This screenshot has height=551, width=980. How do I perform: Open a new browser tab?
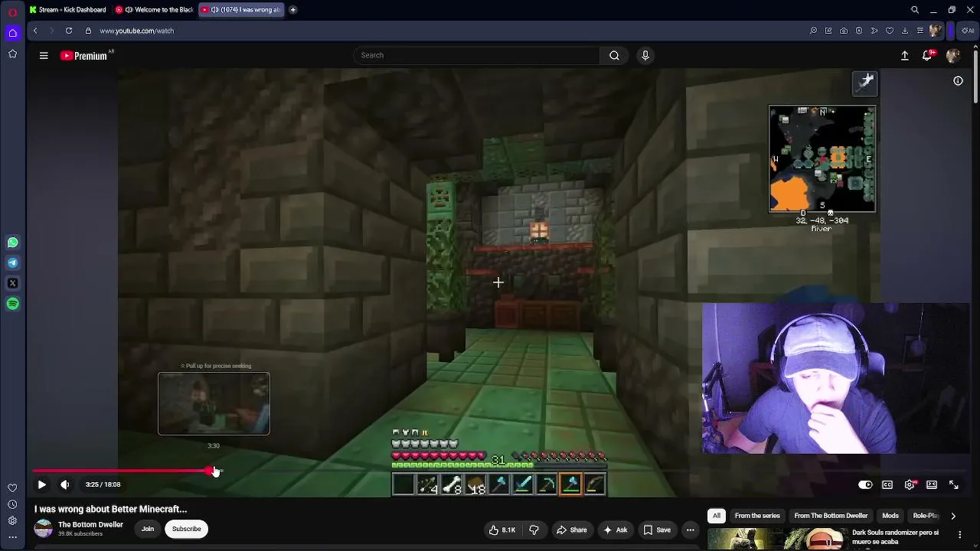[x=292, y=10]
